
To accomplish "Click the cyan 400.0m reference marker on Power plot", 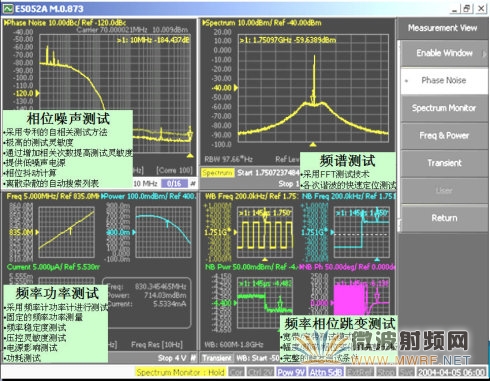I will pos(134,232).
